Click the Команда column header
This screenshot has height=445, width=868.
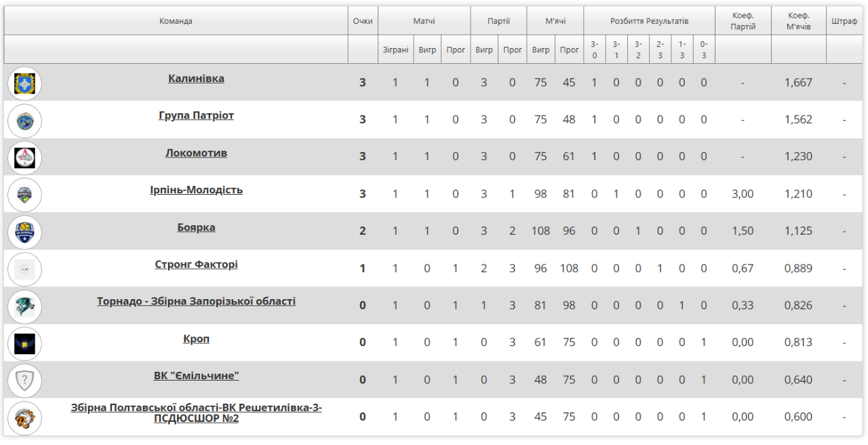tap(176, 21)
